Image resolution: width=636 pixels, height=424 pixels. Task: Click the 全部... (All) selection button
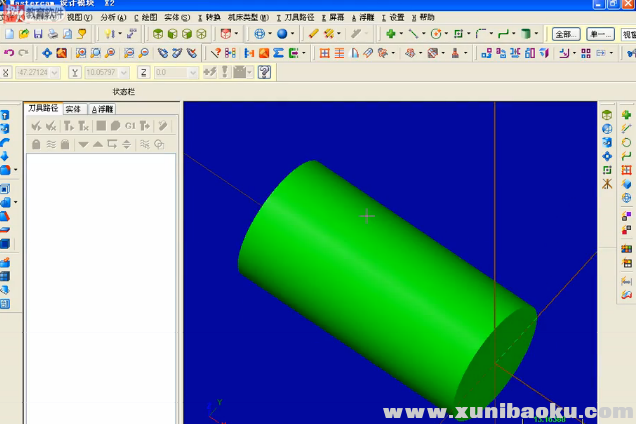click(x=566, y=34)
